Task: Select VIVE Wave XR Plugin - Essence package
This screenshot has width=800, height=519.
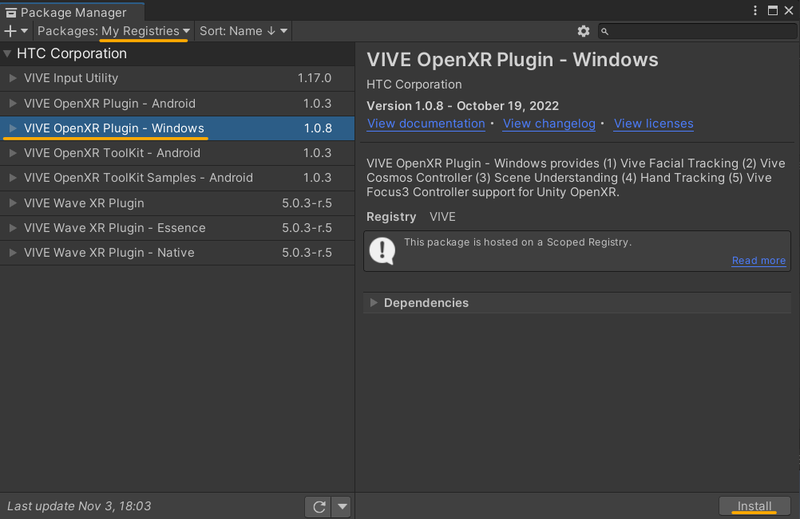Action: tap(177, 228)
